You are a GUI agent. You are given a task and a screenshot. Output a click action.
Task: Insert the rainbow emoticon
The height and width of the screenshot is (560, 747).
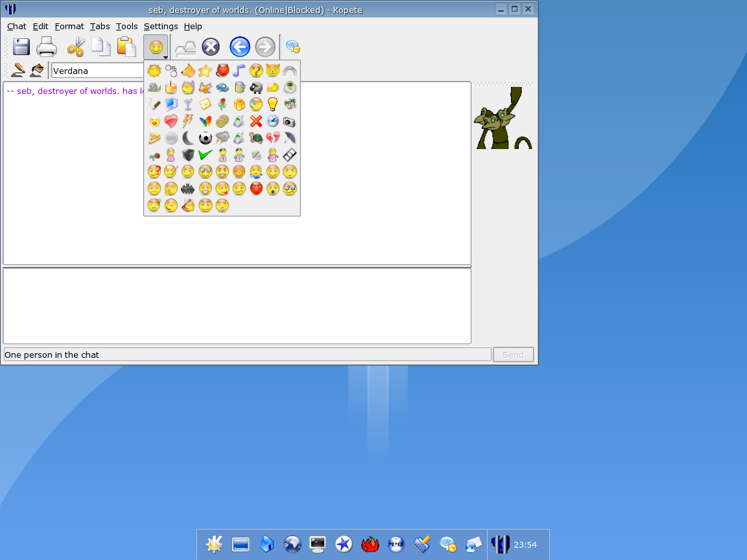[290, 71]
